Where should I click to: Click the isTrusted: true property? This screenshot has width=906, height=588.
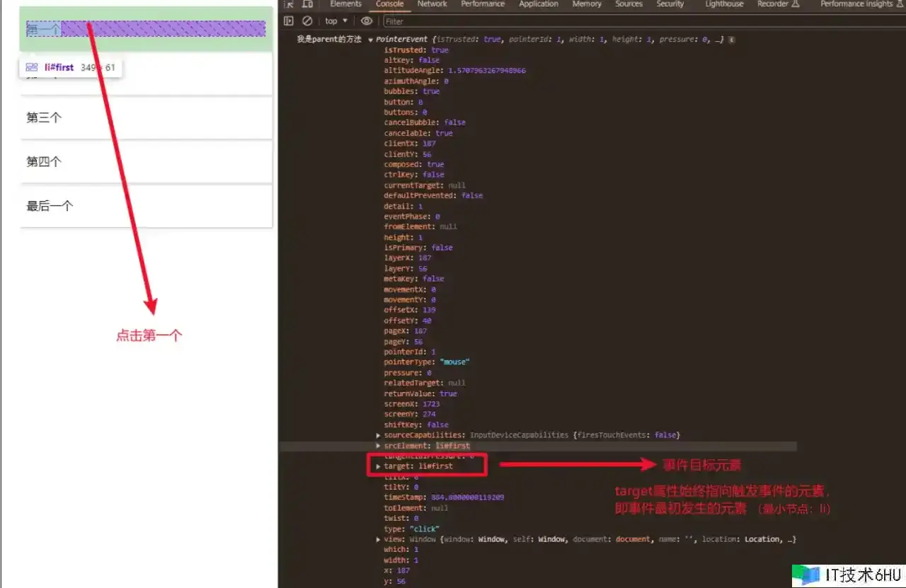point(416,50)
